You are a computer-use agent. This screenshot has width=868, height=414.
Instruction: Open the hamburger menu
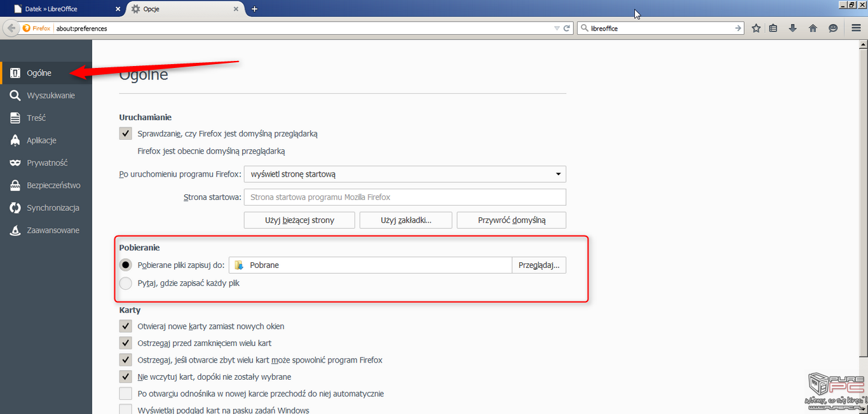tap(856, 29)
